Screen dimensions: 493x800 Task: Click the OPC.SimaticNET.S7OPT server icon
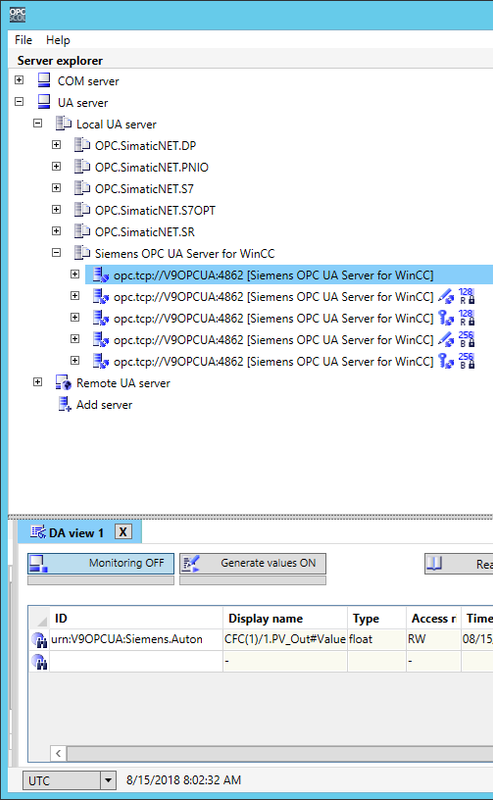(x=82, y=210)
